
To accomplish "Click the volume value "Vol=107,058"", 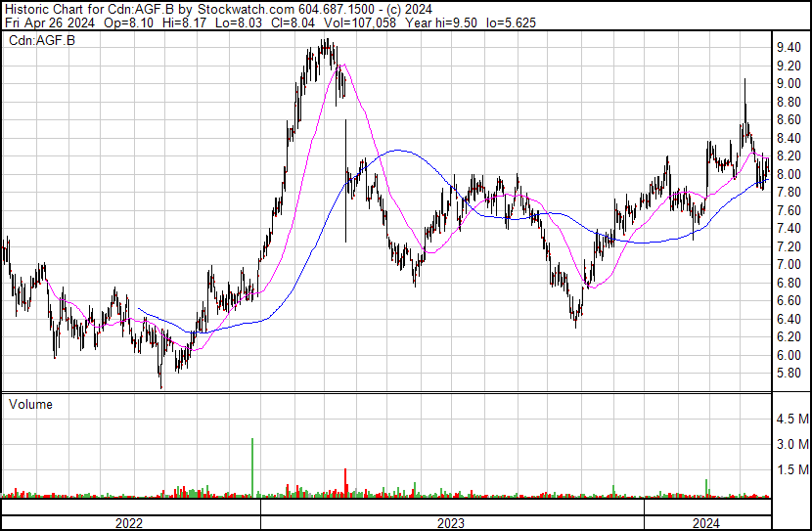I will 360,22.
